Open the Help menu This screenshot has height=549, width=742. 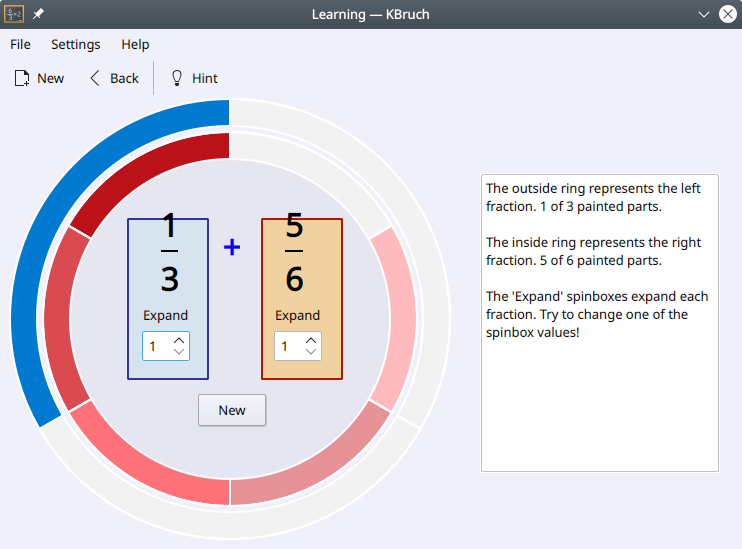pos(135,44)
